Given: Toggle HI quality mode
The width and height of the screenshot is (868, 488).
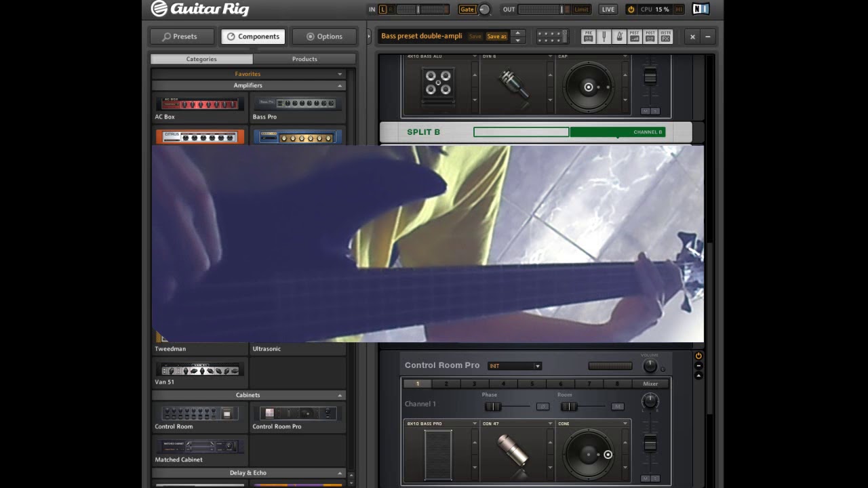Looking at the screenshot, I should [679, 9].
